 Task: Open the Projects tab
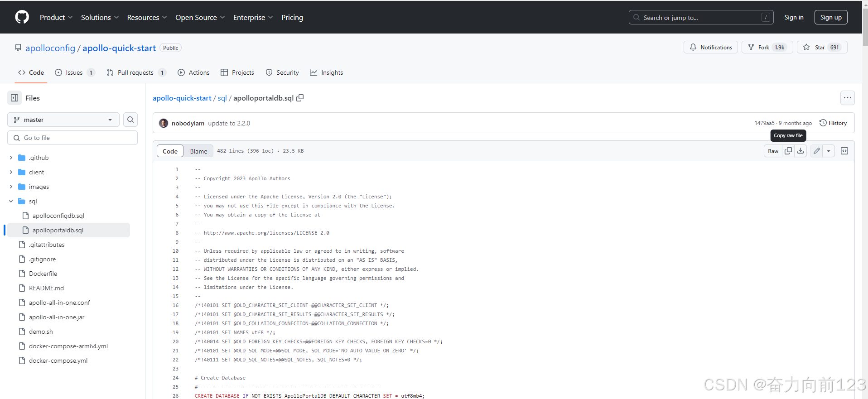pos(237,72)
